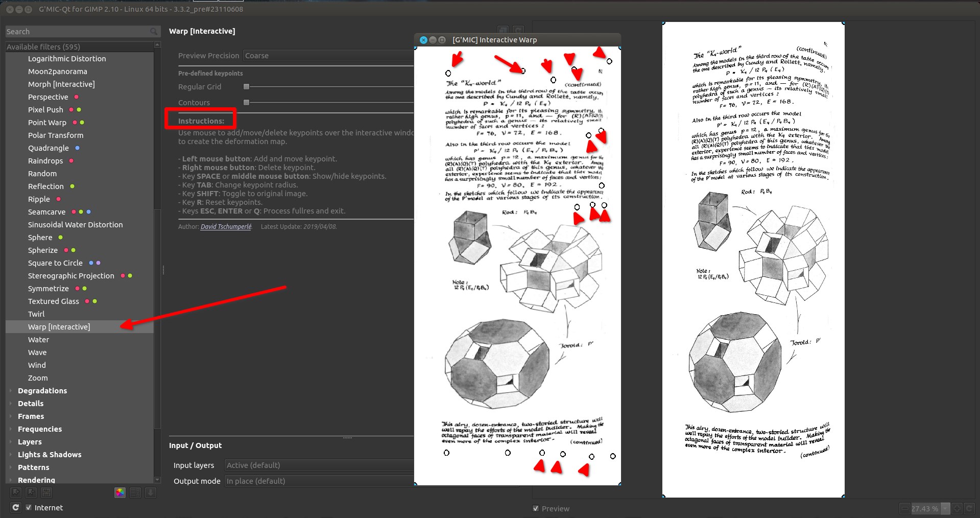
Task: Select the Moon2panorama filter
Action: click(58, 72)
